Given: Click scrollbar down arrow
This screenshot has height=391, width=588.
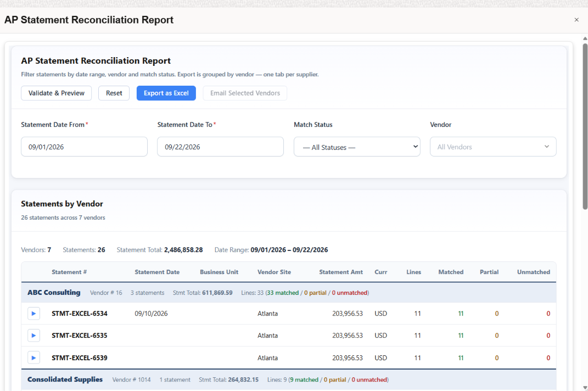Looking at the screenshot, I should pyautogui.click(x=585, y=388).
